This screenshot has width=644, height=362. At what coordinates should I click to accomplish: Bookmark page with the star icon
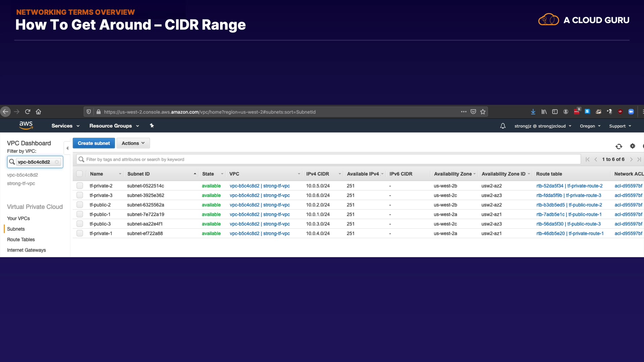(x=483, y=112)
